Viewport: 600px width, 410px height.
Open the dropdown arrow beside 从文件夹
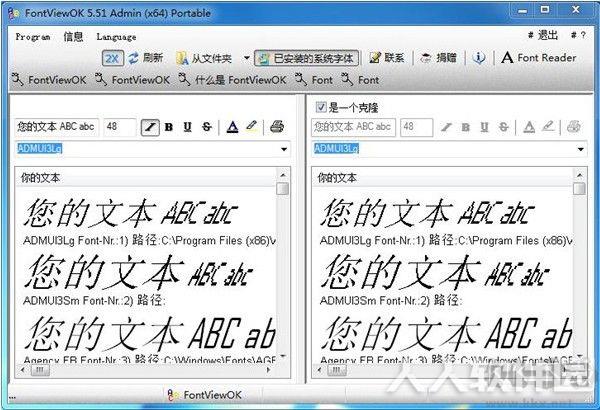247,59
